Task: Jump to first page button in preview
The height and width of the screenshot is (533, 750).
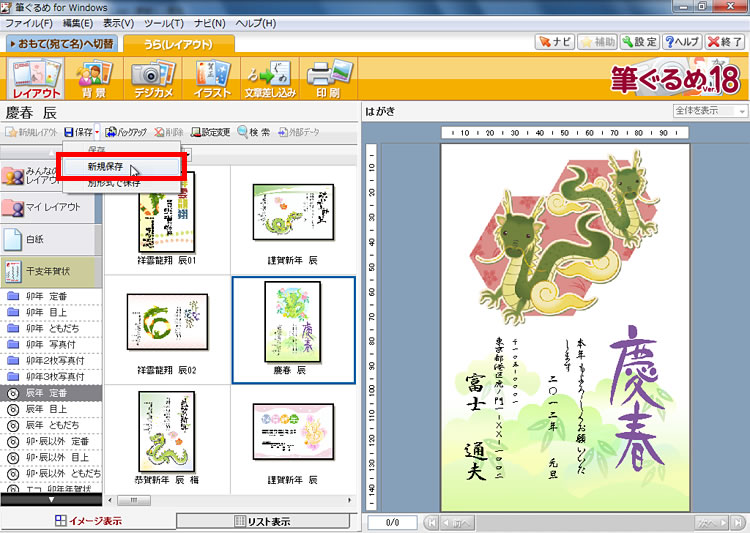Action: 430,522
